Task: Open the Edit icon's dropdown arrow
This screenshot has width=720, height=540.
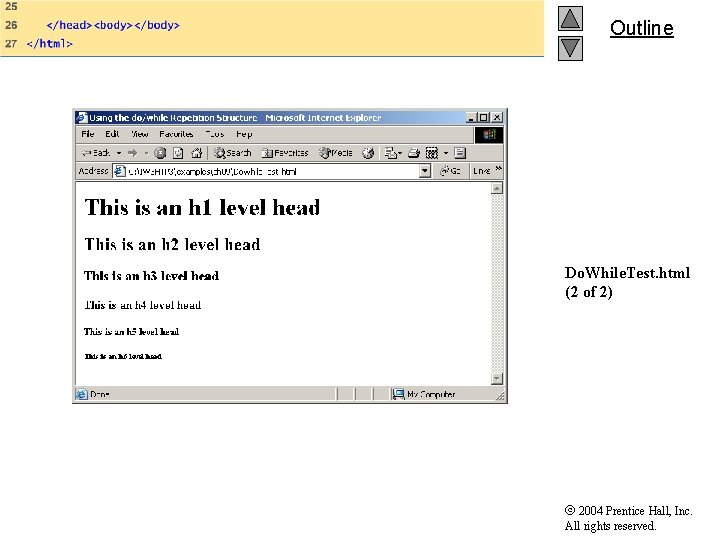Action: point(445,153)
